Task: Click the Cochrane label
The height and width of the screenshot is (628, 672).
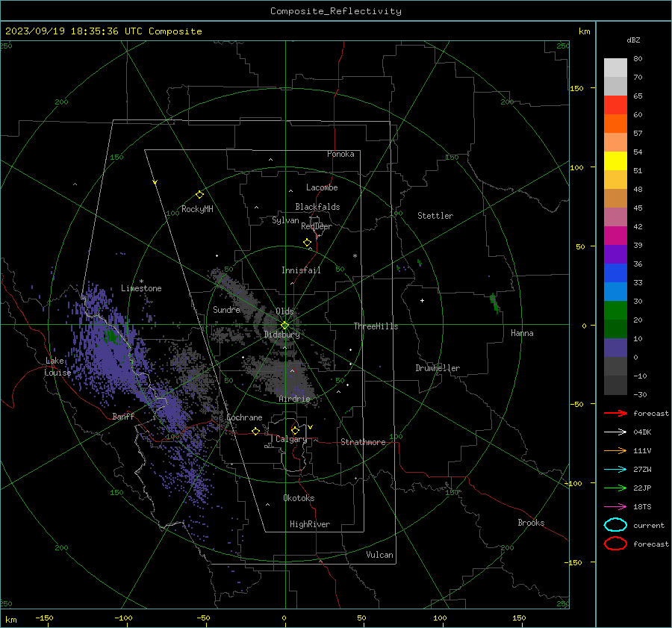Action: click(x=244, y=417)
